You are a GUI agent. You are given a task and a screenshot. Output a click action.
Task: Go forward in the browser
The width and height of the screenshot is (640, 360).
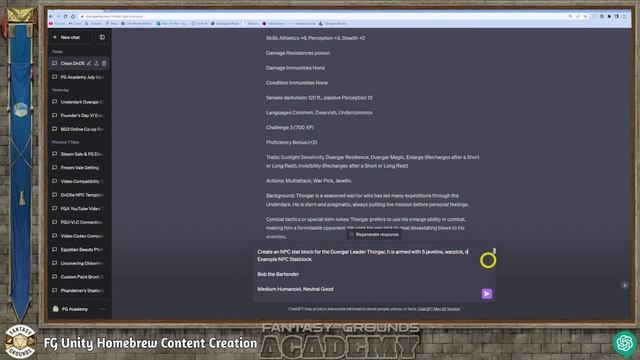point(58,16)
